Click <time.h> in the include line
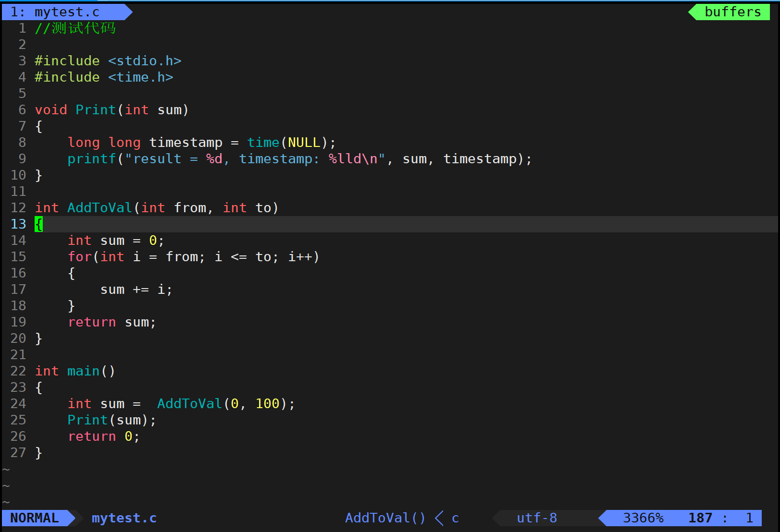 click(x=140, y=77)
